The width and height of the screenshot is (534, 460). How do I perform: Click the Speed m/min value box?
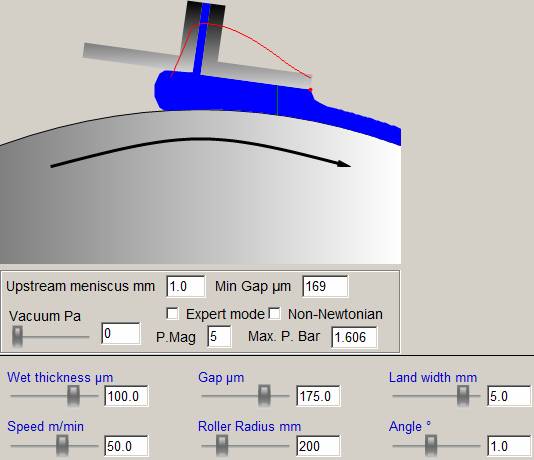(x=126, y=446)
